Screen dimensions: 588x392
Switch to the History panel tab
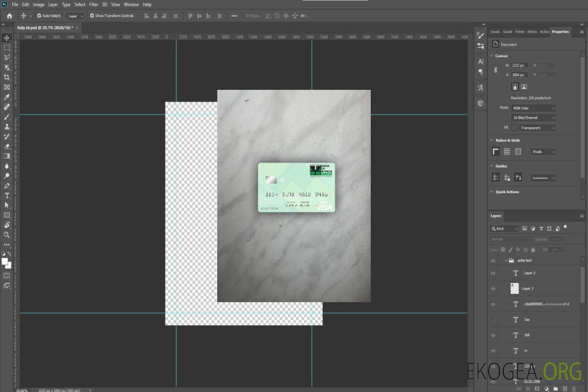(532, 32)
